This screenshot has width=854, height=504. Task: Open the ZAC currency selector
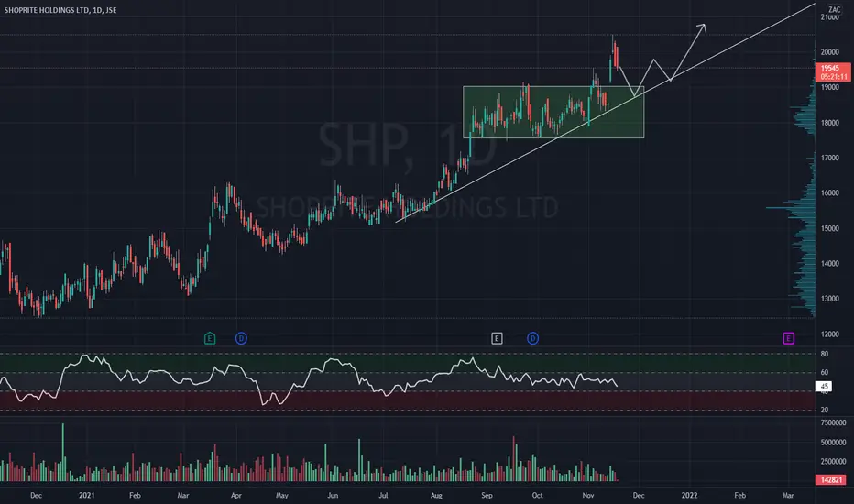pos(834,9)
